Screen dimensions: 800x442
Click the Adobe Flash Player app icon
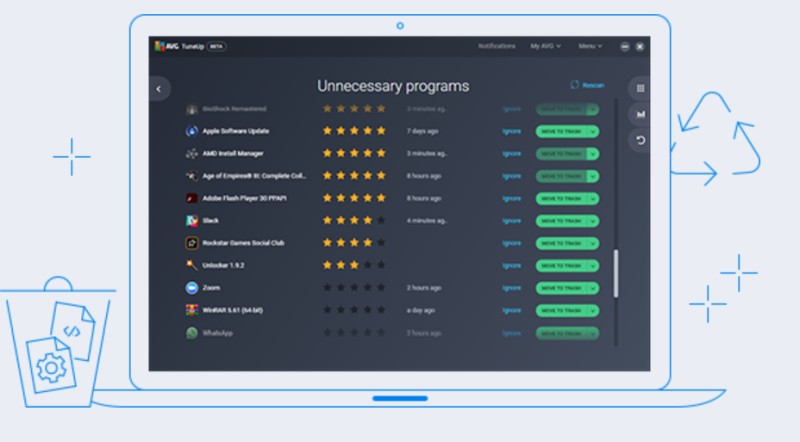(x=192, y=198)
